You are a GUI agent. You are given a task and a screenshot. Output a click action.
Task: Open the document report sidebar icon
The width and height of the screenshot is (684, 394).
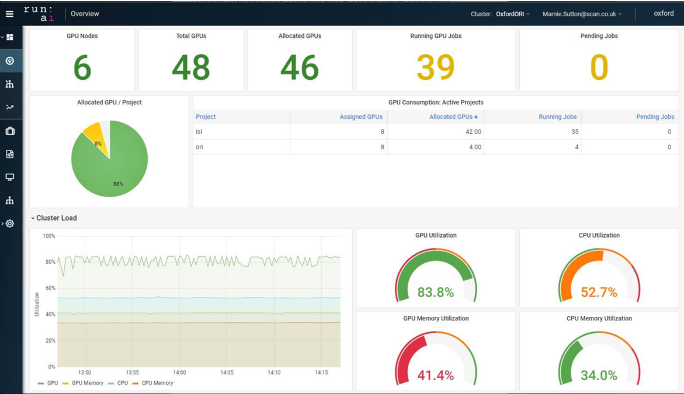tap(10, 154)
